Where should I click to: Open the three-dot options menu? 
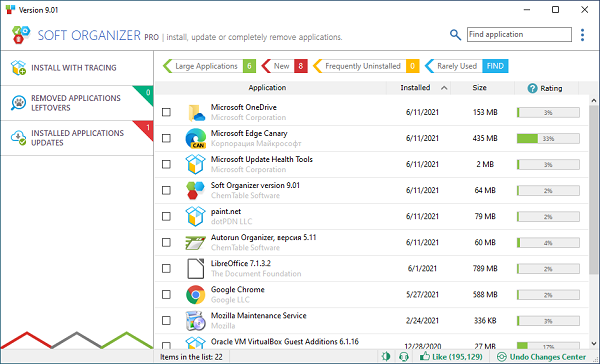pyautogui.click(x=582, y=35)
